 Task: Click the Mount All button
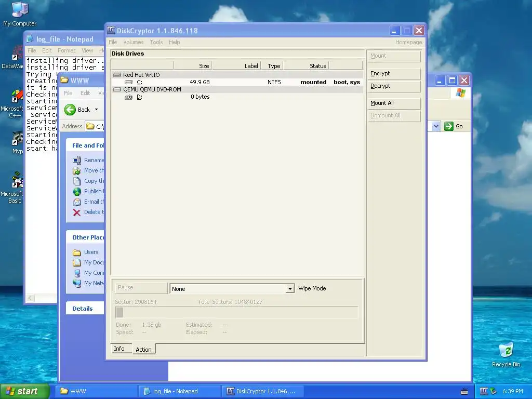[x=394, y=103]
